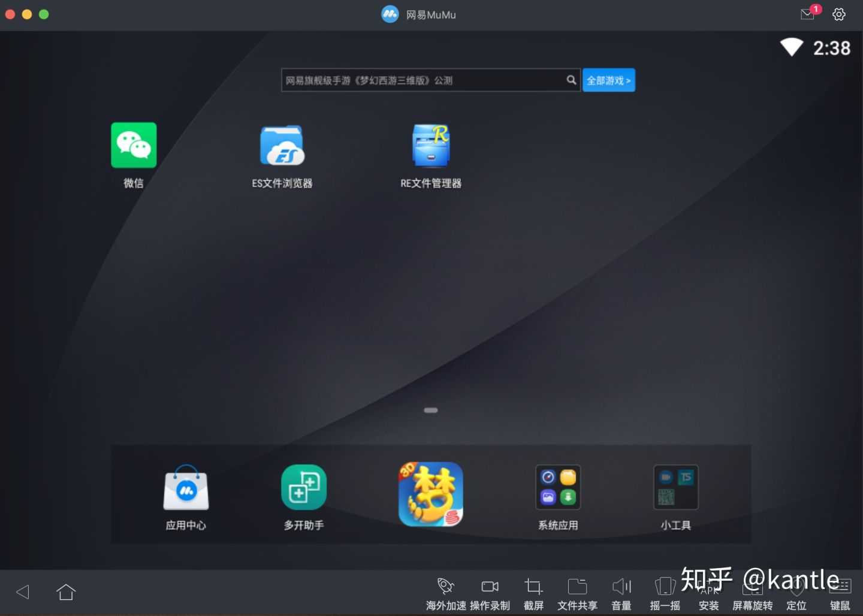Maximize the MuMu window (green button)
The height and width of the screenshot is (616, 863).
tap(44, 14)
